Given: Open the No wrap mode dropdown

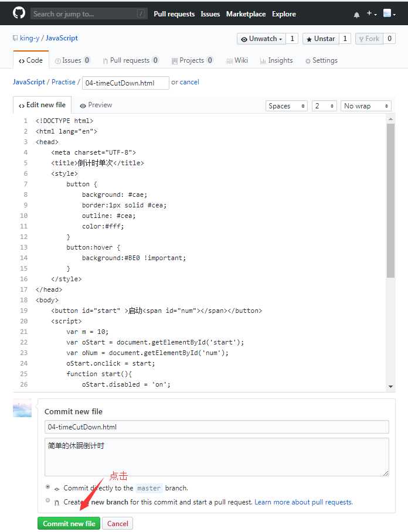Looking at the screenshot, I should [366, 106].
